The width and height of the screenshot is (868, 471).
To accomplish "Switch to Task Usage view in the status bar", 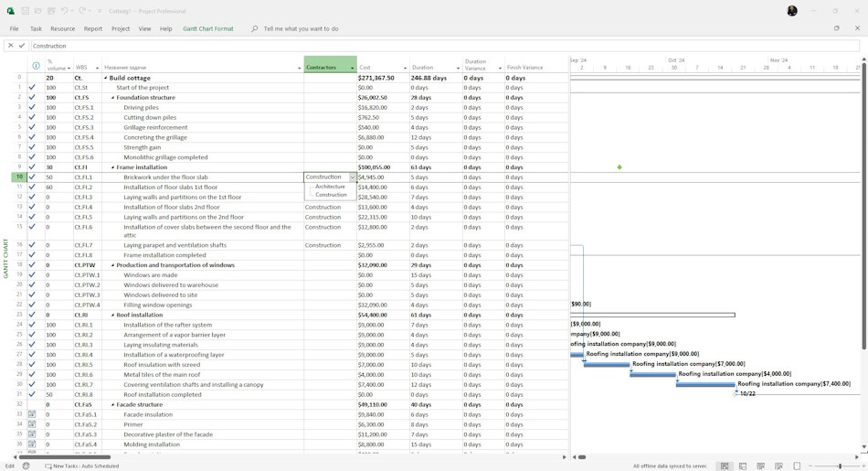I will (743, 466).
